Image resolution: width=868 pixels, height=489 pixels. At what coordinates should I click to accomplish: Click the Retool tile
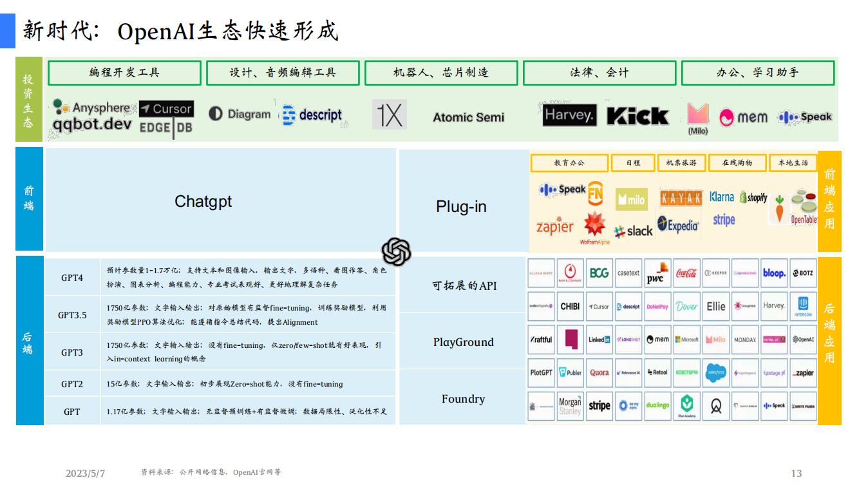pyautogui.click(x=657, y=372)
